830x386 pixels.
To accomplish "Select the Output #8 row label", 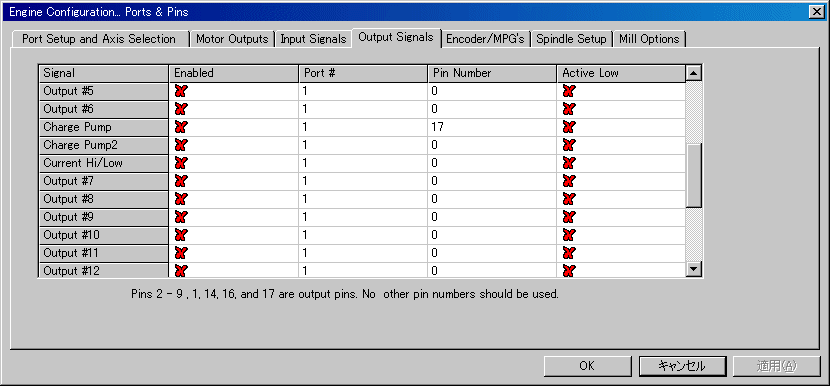I will (104, 199).
